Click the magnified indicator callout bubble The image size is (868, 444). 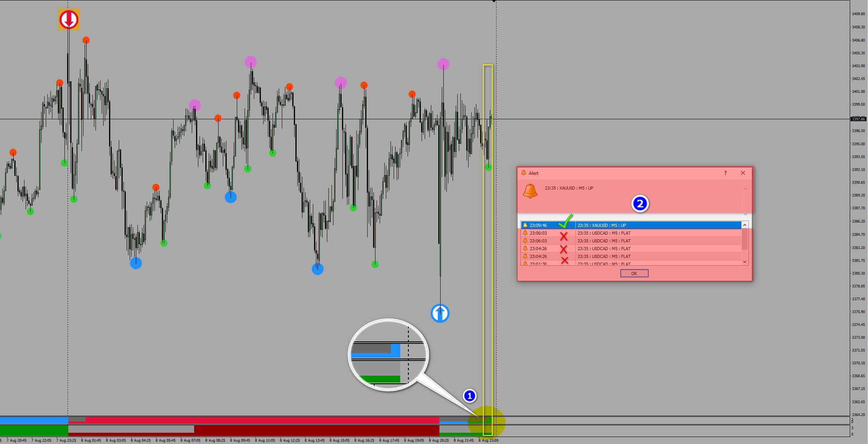(388, 355)
